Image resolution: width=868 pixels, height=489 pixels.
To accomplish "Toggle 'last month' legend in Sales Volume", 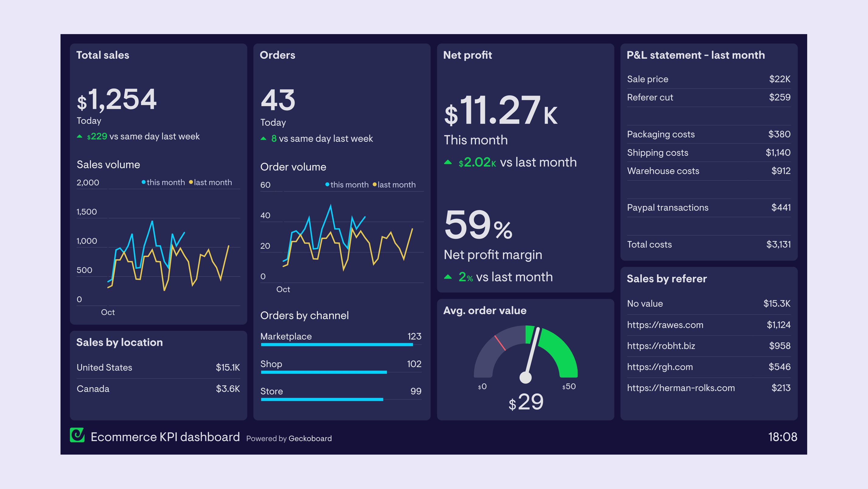I will [211, 182].
